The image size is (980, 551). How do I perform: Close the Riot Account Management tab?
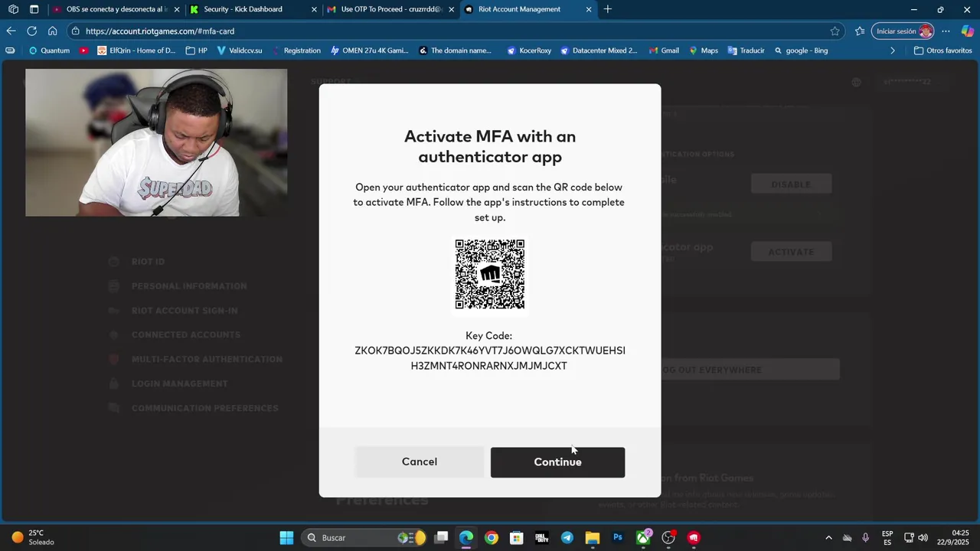(x=588, y=9)
